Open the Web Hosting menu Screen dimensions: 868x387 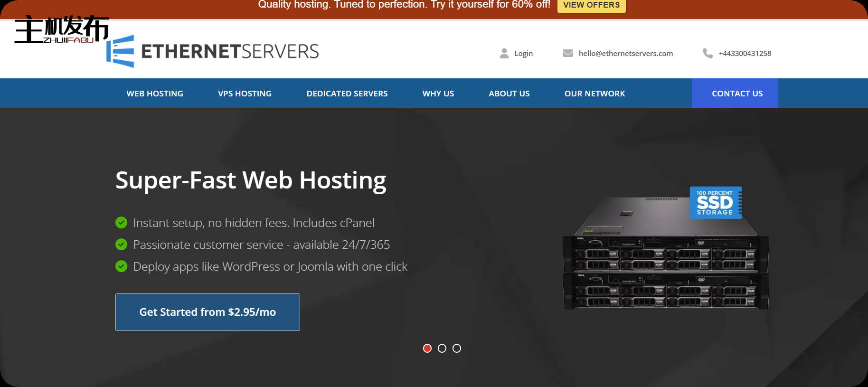(x=155, y=94)
